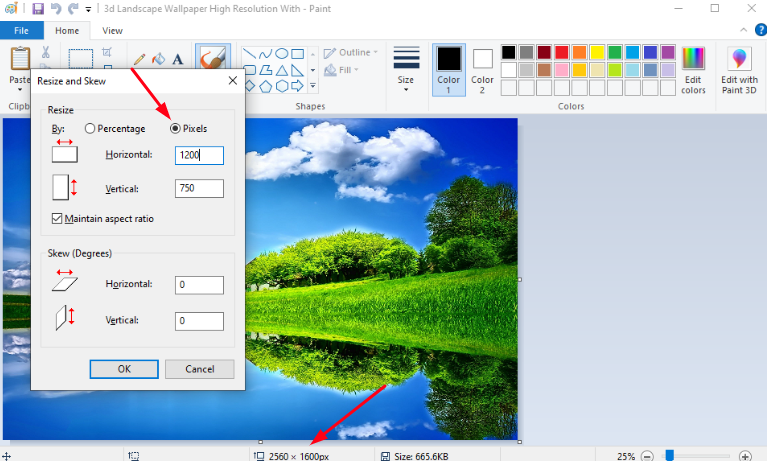Viewport: 767px width, 465px height.
Task: Click the Undo arrow in title bar
Action: click(x=56, y=9)
